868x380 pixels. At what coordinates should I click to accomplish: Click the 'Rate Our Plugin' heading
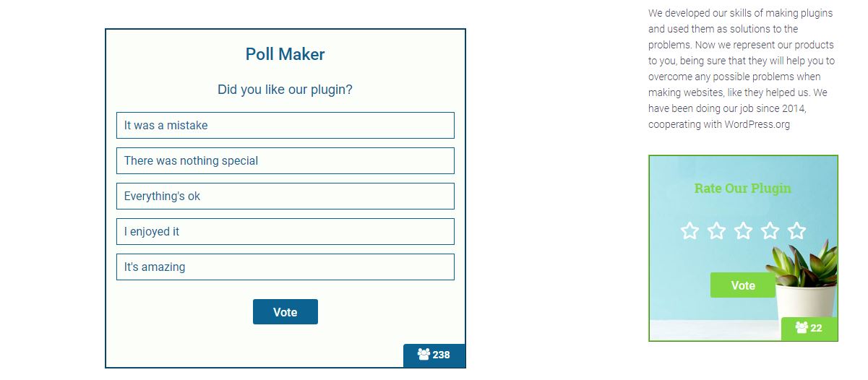[x=742, y=189]
